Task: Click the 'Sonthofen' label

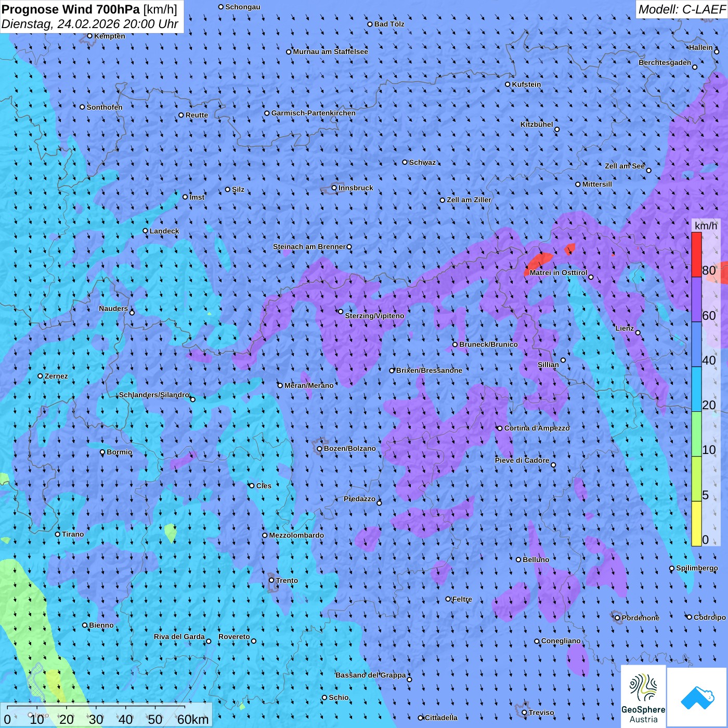Action: (105, 107)
